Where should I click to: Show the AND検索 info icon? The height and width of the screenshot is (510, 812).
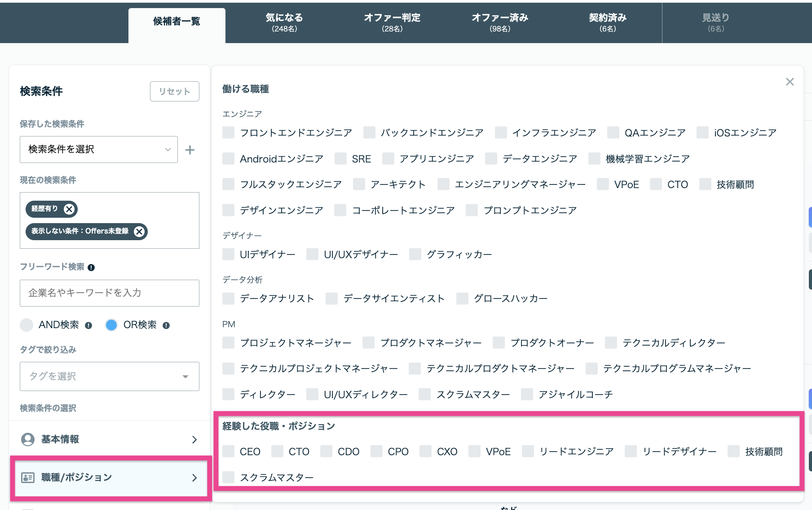[88, 325]
